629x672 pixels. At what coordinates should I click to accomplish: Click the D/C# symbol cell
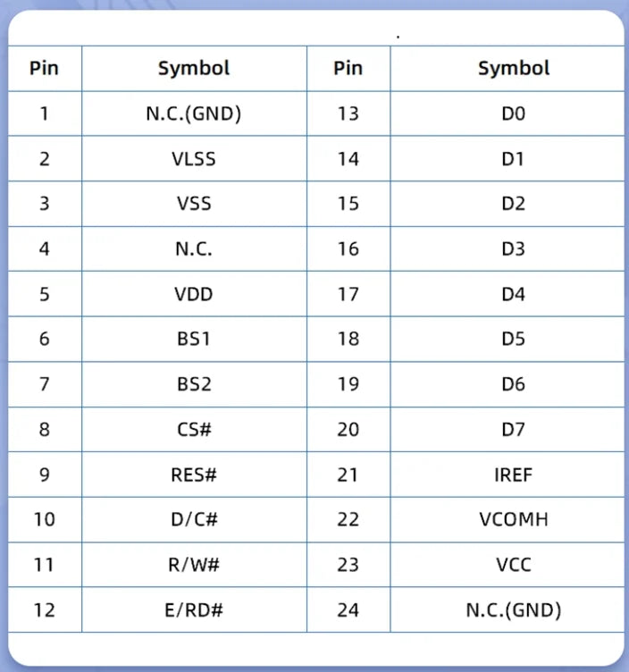coord(194,520)
